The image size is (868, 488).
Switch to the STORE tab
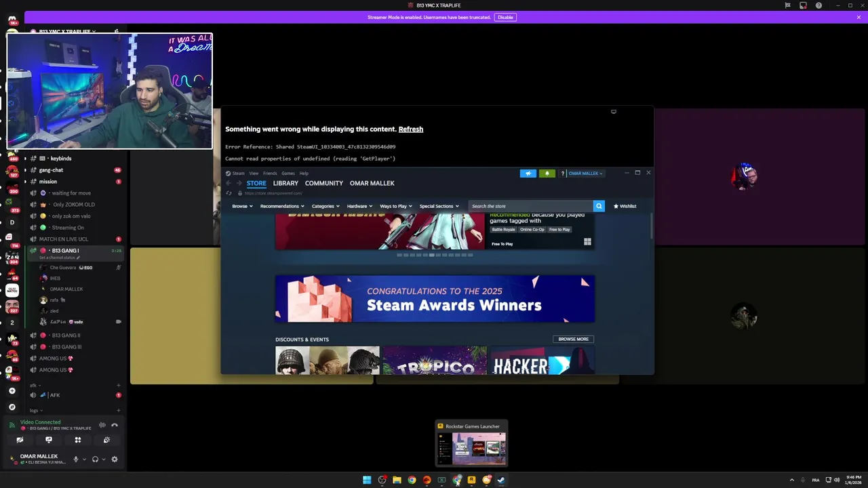pos(256,183)
